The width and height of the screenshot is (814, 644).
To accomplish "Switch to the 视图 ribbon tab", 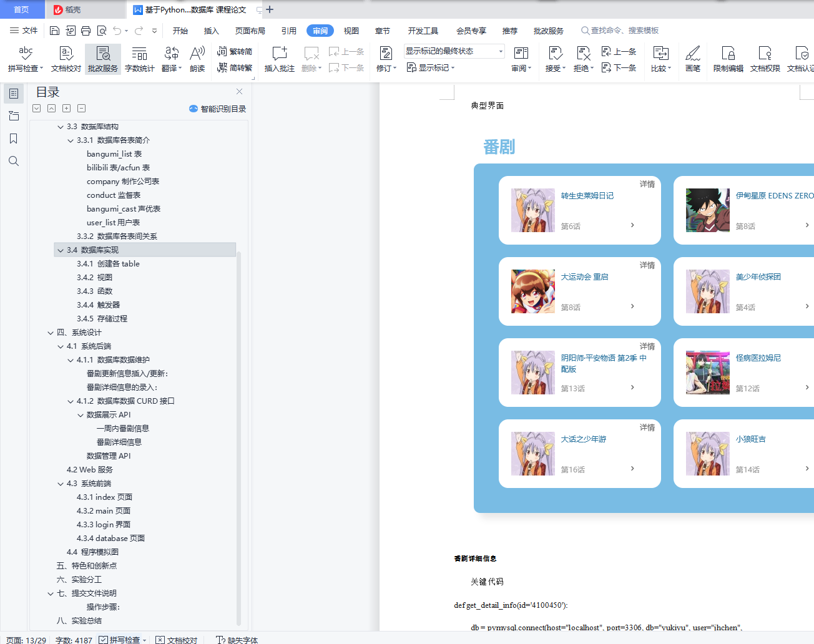I will pyautogui.click(x=351, y=31).
